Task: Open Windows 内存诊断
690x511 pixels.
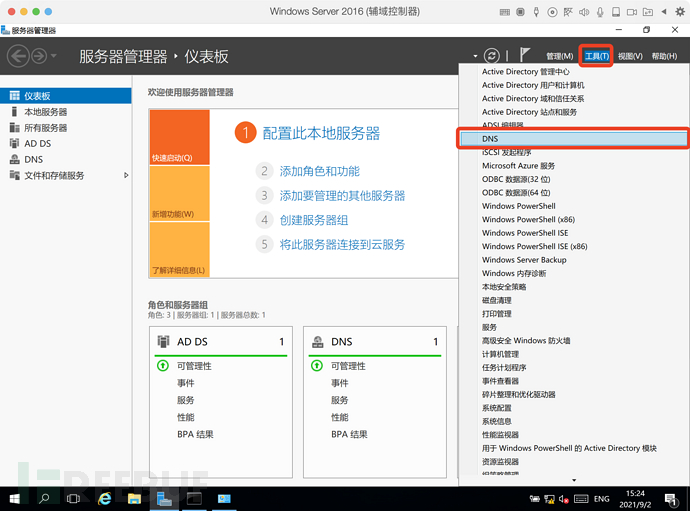Action: pos(514,273)
